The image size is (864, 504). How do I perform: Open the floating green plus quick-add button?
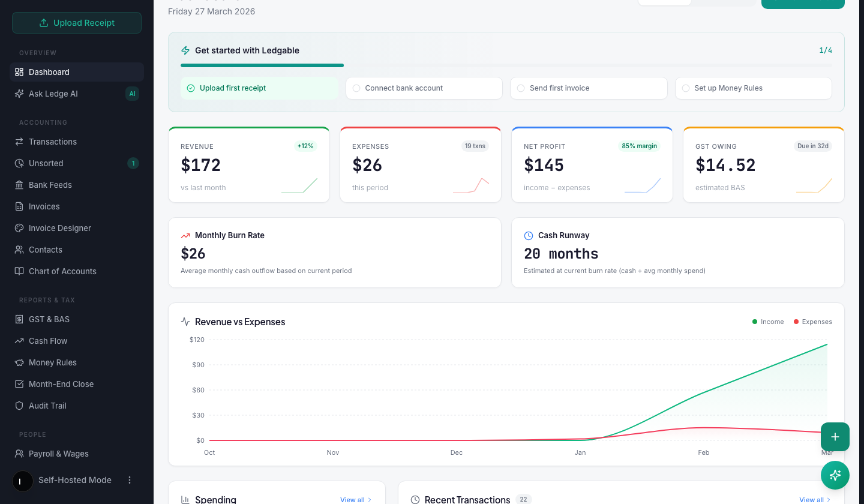[x=835, y=437]
